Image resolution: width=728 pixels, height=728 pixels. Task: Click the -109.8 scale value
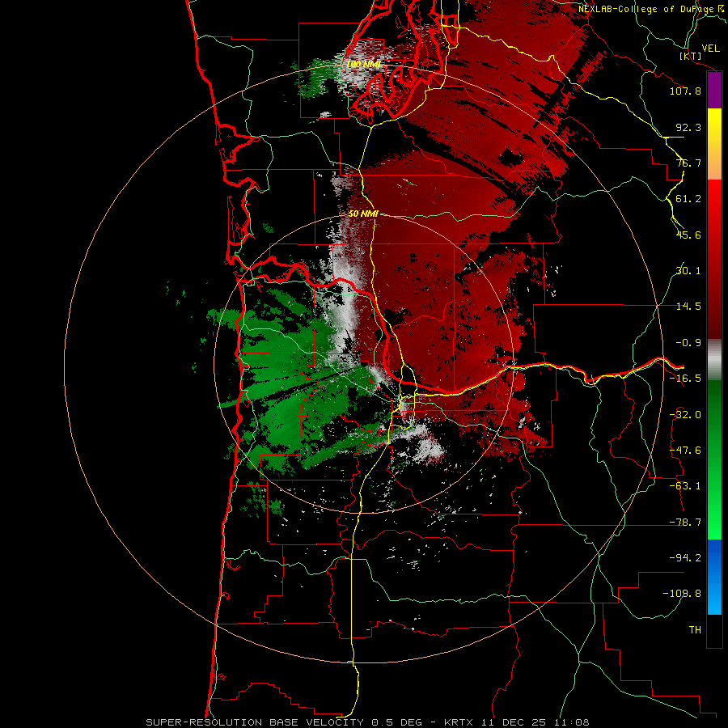point(682,594)
